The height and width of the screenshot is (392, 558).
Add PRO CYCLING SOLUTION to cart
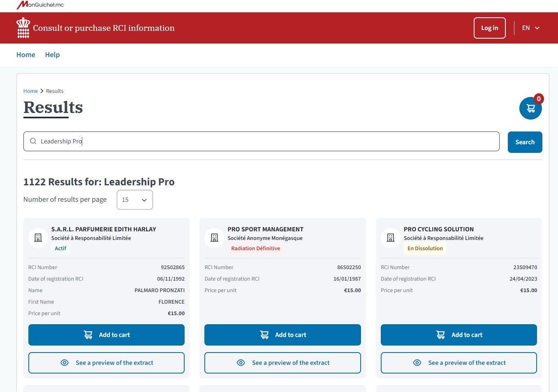point(459,335)
